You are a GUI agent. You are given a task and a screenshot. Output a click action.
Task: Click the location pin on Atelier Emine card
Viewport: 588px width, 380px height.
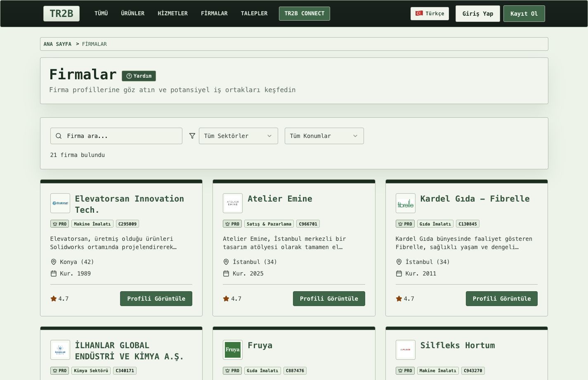[x=226, y=262]
